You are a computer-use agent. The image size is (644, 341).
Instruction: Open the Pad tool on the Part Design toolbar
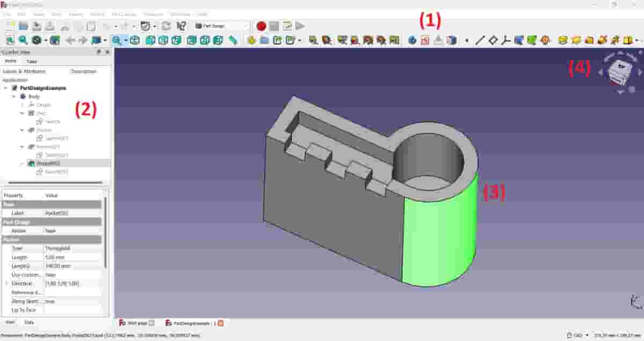point(312,39)
